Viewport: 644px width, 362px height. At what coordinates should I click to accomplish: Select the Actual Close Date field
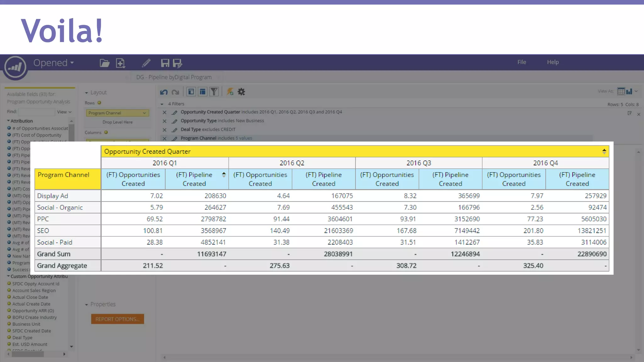[30, 297]
